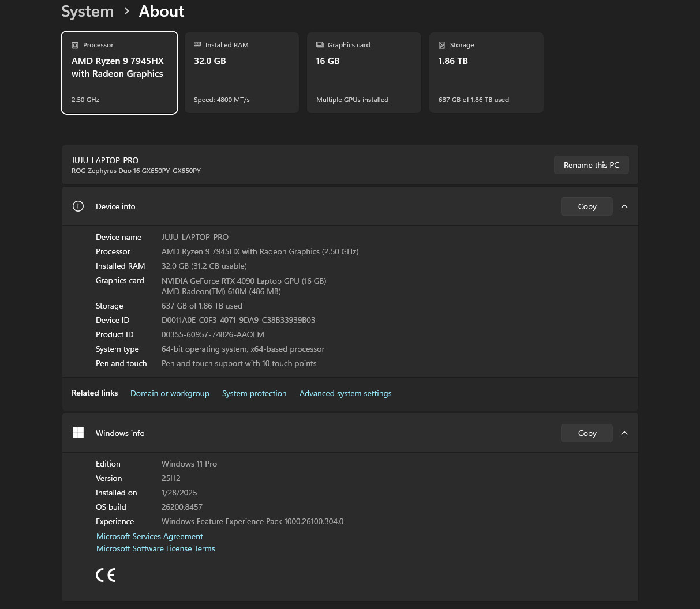This screenshot has height=609, width=700.
Task: Select the Graphics card card
Action: 364,73
